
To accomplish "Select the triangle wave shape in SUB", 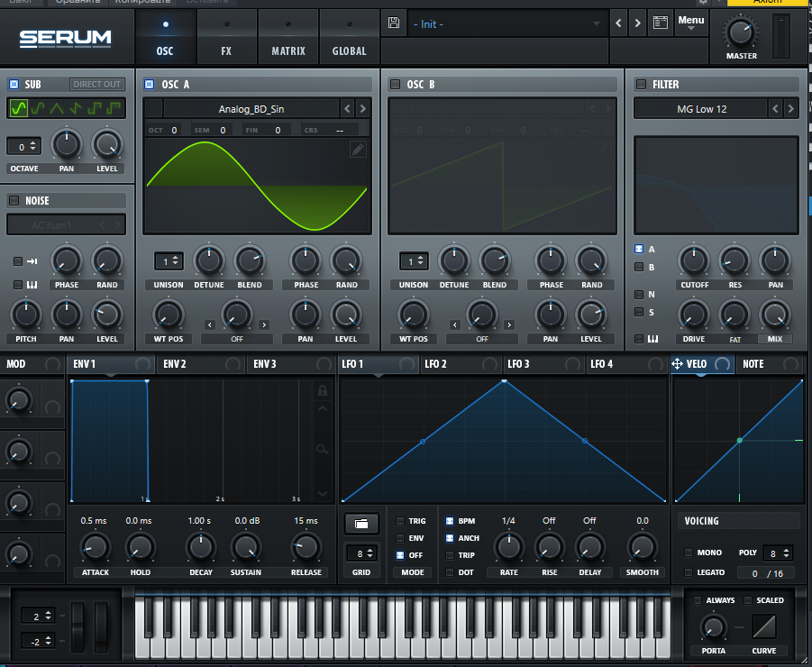I will pos(57,108).
